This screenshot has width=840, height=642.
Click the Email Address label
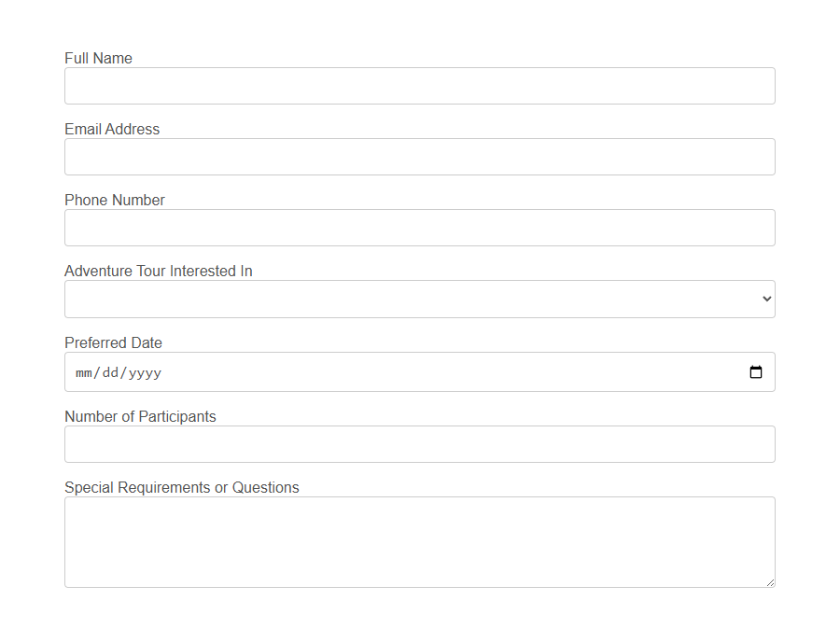[x=111, y=129]
